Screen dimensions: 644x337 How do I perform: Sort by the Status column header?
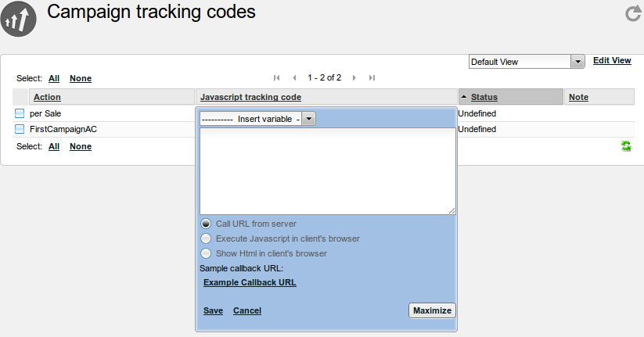click(x=484, y=97)
